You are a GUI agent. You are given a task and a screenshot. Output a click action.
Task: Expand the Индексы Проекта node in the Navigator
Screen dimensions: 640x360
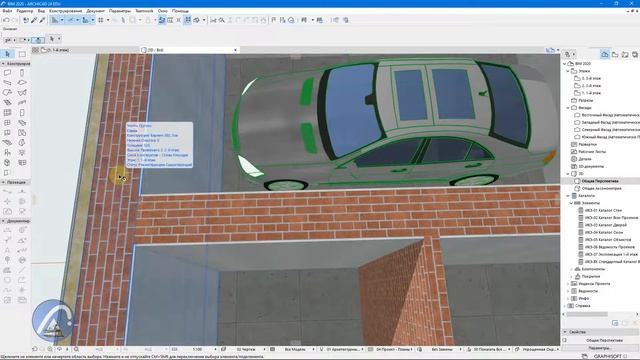point(568,284)
